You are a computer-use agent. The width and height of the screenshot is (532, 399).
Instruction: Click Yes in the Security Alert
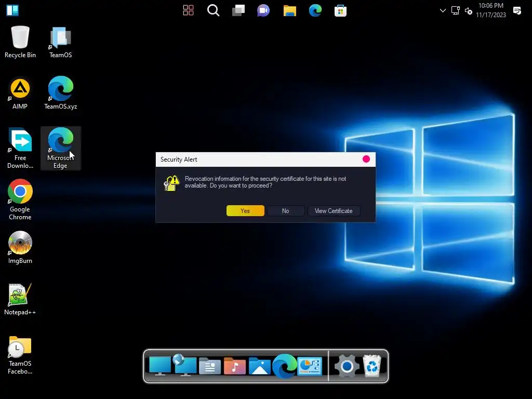(x=245, y=211)
